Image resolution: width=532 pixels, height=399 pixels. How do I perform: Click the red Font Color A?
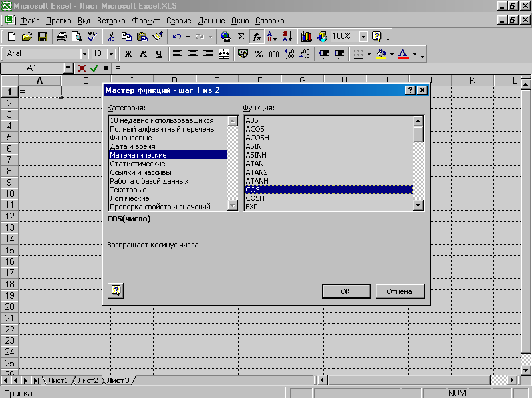[x=403, y=54]
